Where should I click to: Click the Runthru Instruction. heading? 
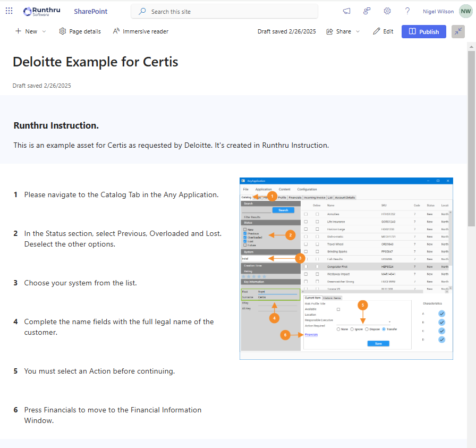coord(56,125)
